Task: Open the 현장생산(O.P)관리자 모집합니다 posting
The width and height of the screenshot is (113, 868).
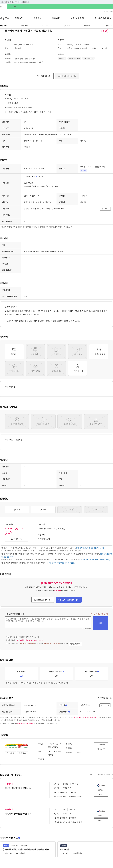Action: pos(18,788)
